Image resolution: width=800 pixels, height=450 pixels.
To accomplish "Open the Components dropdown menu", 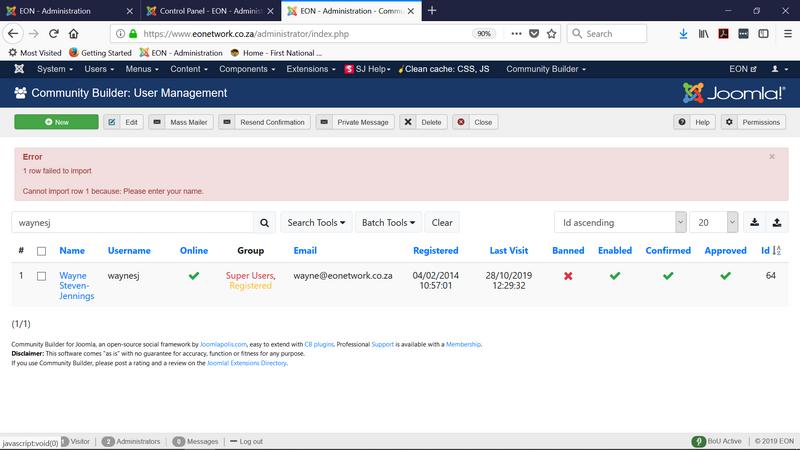I will [247, 69].
